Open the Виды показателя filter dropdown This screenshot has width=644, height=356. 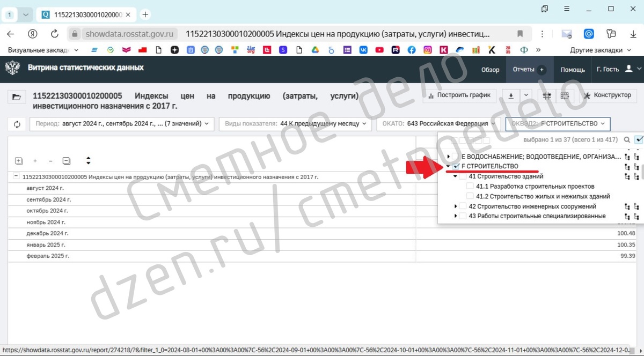click(x=295, y=124)
